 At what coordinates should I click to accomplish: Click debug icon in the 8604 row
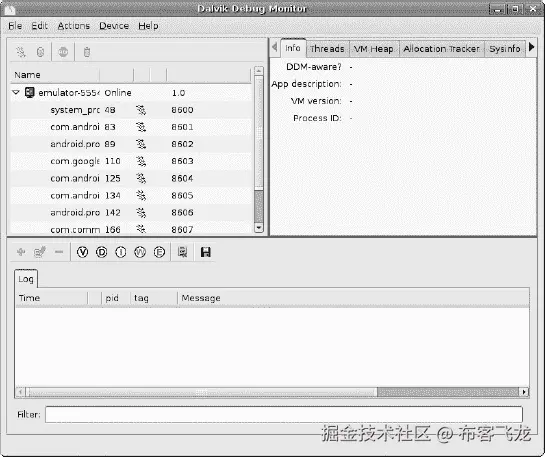(x=141, y=178)
